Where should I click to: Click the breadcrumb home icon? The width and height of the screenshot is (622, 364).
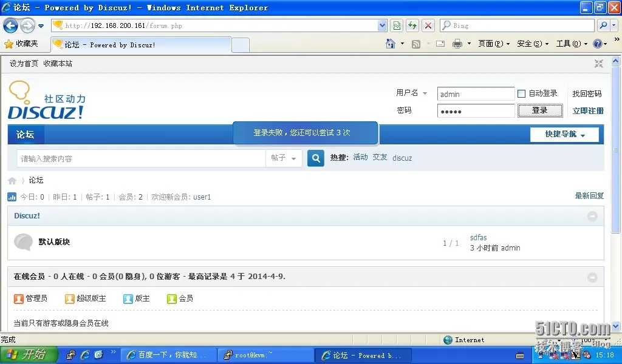[x=12, y=181]
